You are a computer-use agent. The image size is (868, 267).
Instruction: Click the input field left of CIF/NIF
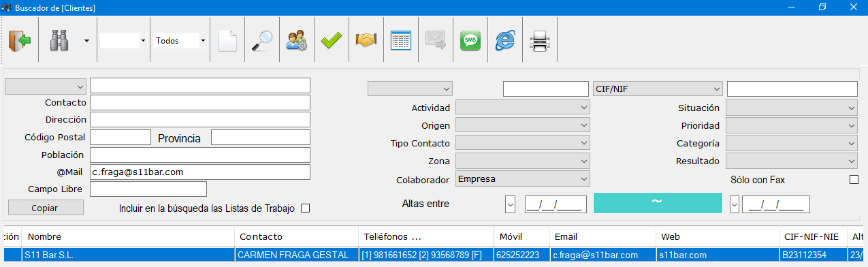click(546, 89)
